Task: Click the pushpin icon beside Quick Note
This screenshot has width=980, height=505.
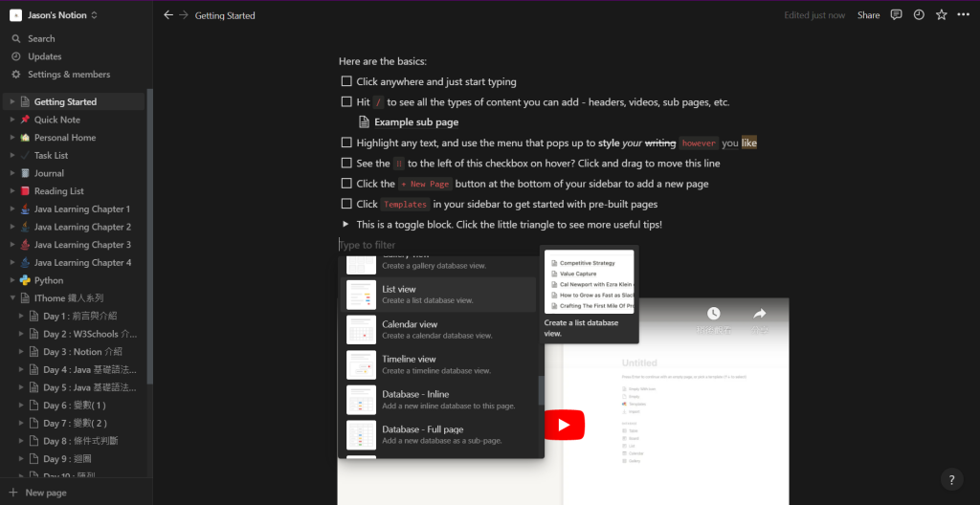Action: pyautogui.click(x=25, y=120)
